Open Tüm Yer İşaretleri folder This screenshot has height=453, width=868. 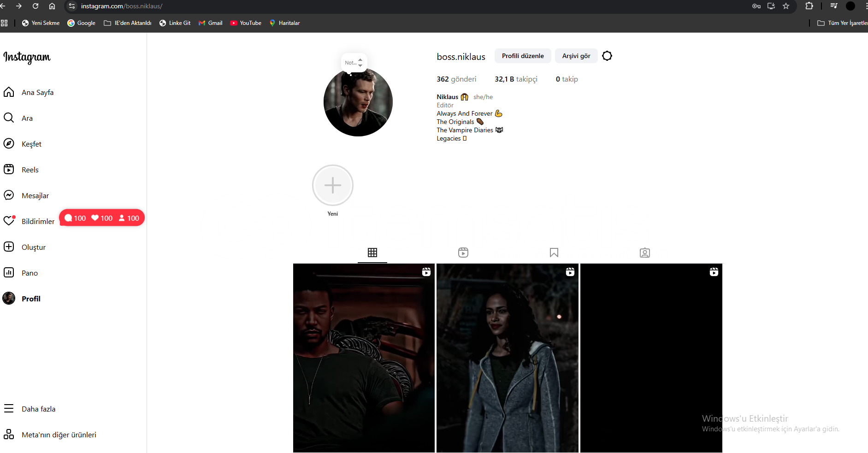(842, 23)
